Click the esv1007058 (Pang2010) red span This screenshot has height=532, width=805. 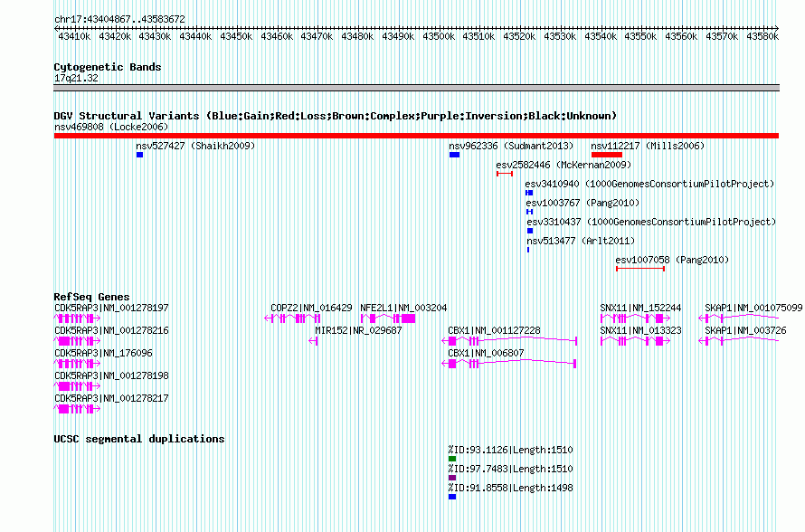tap(640, 269)
